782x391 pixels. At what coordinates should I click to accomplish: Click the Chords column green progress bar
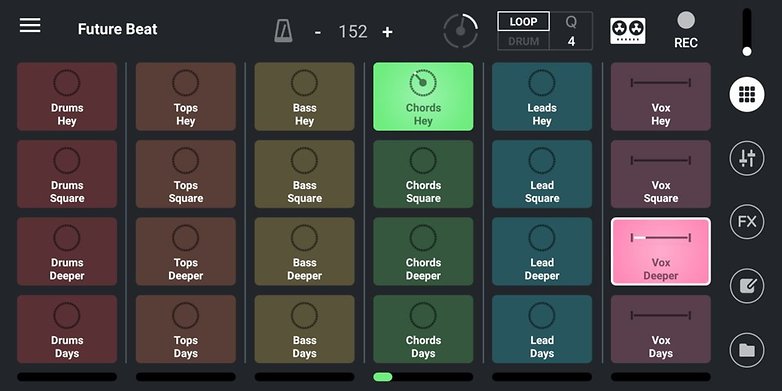coord(423,377)
